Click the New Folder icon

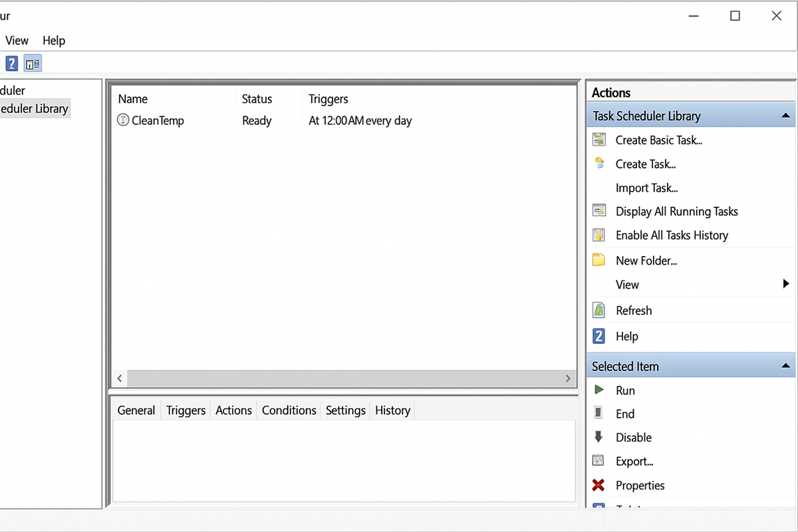point(599,260)
